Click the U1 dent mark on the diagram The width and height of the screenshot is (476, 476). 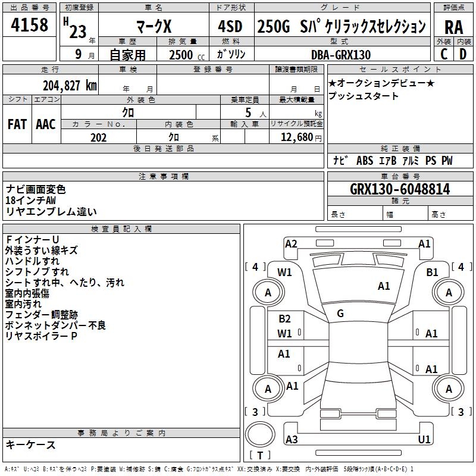point(424,439)
